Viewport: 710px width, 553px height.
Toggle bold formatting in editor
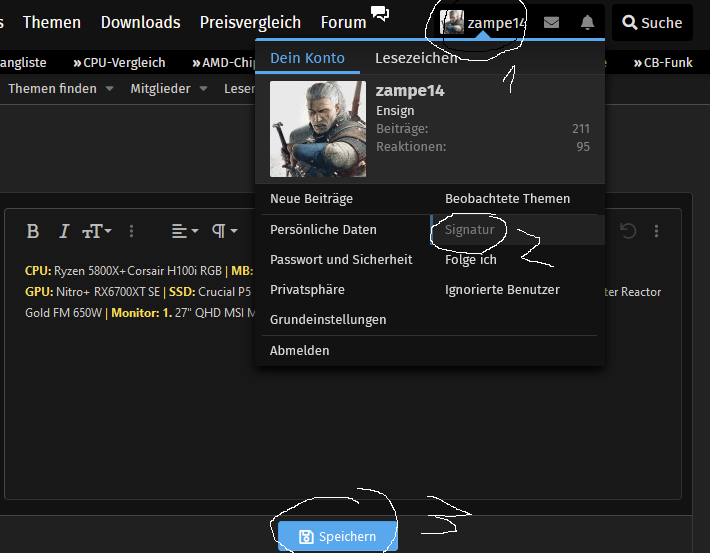click(33, 231)
